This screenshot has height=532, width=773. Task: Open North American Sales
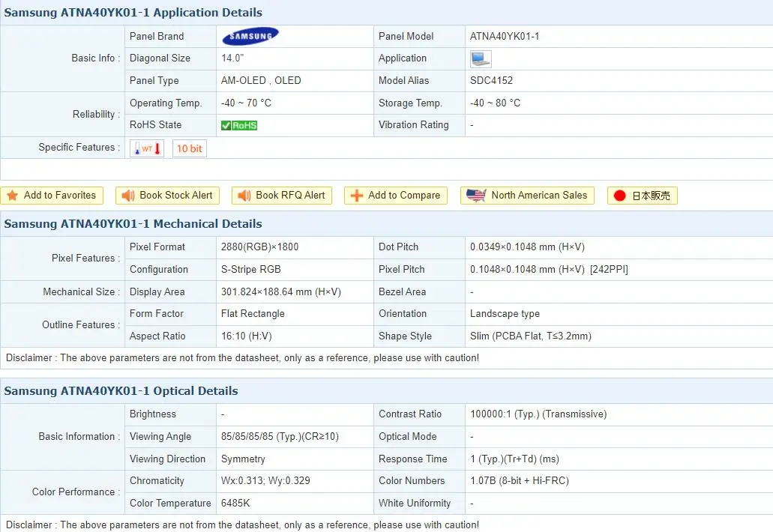[528, 196]
